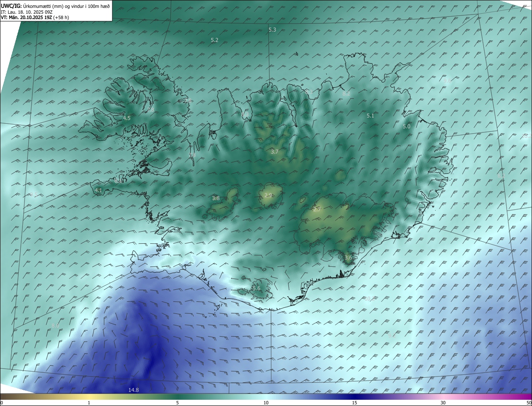Click the 15 tick on the color scale
The image size is (532, 406).
pos(355,403)
